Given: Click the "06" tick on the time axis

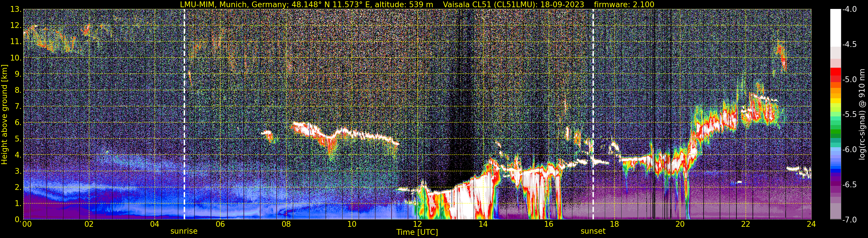Looking at the screenshot, I should click(x=220, y=224).
